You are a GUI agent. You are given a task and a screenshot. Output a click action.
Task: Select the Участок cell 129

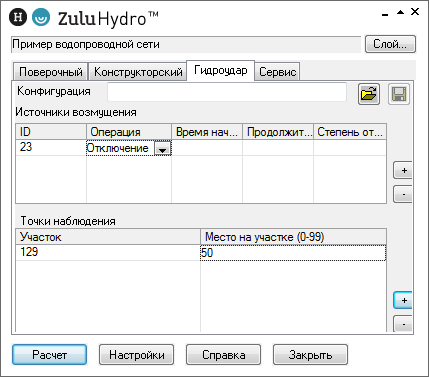coord(108,252)
